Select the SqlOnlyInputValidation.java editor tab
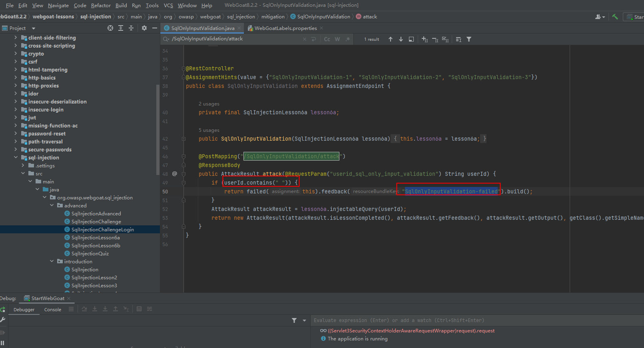 click(x=203, y=28)
